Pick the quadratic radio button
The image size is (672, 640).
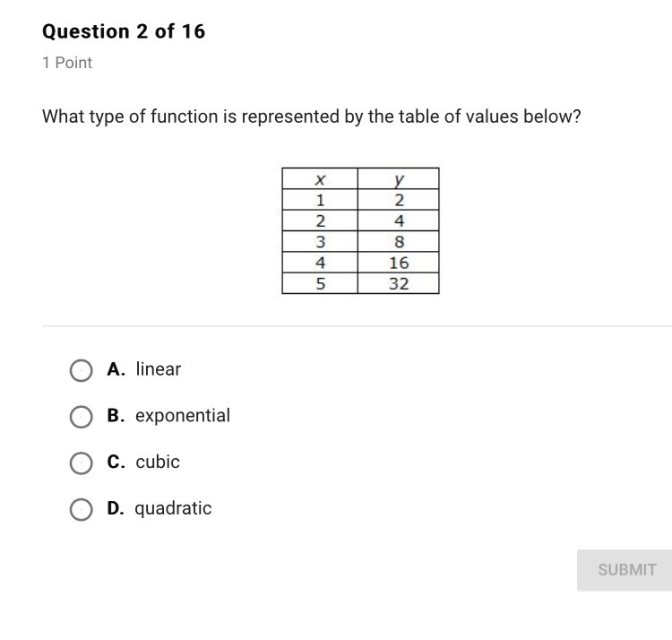click(x=81, y=509)
